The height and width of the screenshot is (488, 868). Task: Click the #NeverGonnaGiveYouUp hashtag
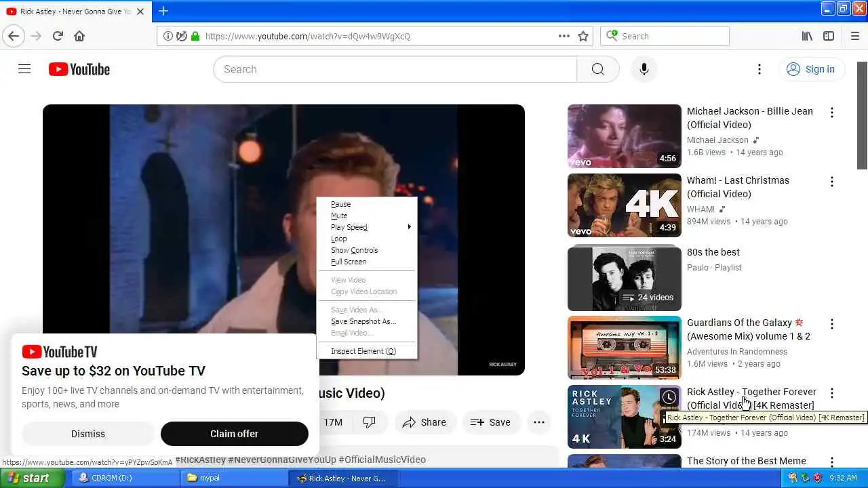[x=281, y=460]
